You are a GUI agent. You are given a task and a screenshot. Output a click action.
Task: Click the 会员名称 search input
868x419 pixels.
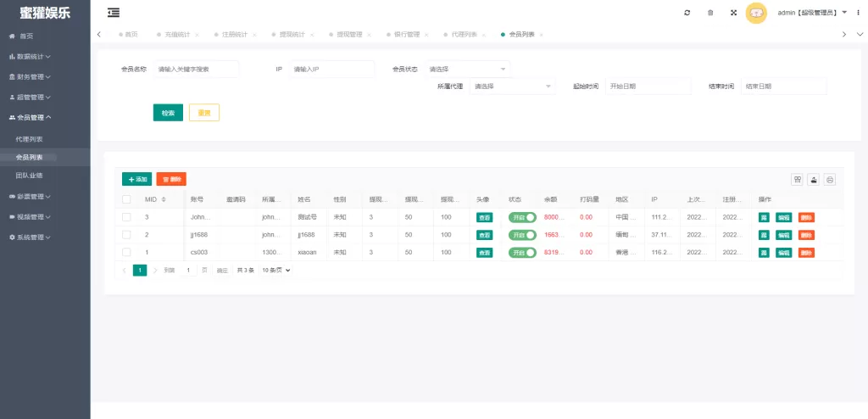(197, 70)
